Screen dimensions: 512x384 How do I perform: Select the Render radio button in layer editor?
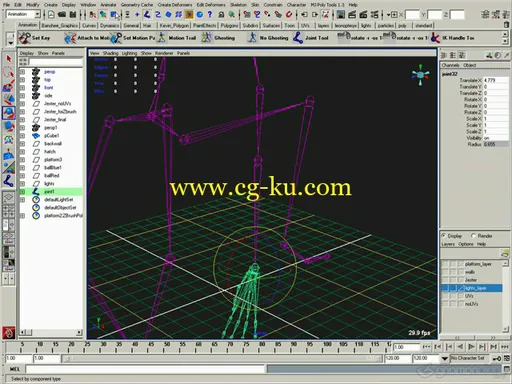pyautogui.click(x=473, y=236)
